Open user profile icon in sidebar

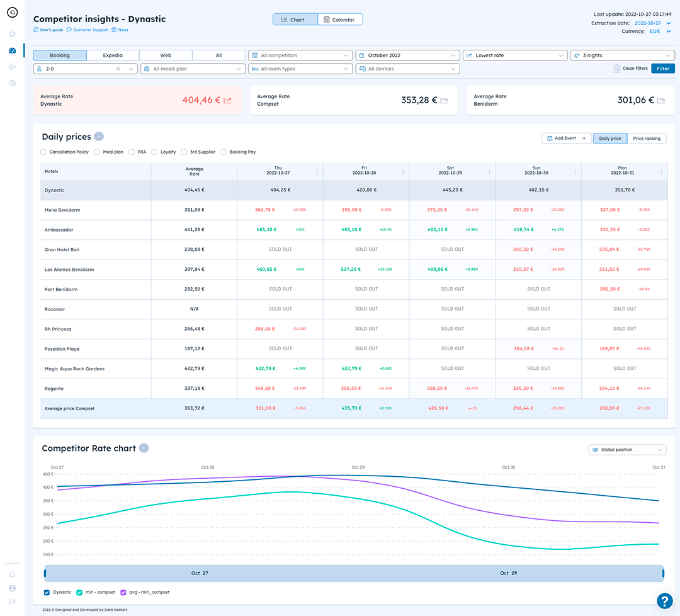pyautogui.click(x=12, y=588)
